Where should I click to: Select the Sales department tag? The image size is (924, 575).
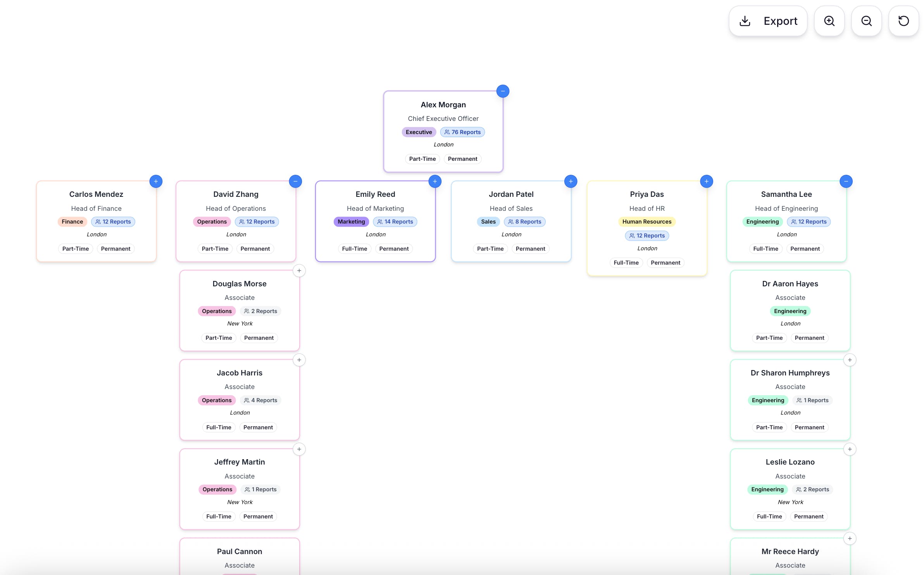click(x=488, y=222)
